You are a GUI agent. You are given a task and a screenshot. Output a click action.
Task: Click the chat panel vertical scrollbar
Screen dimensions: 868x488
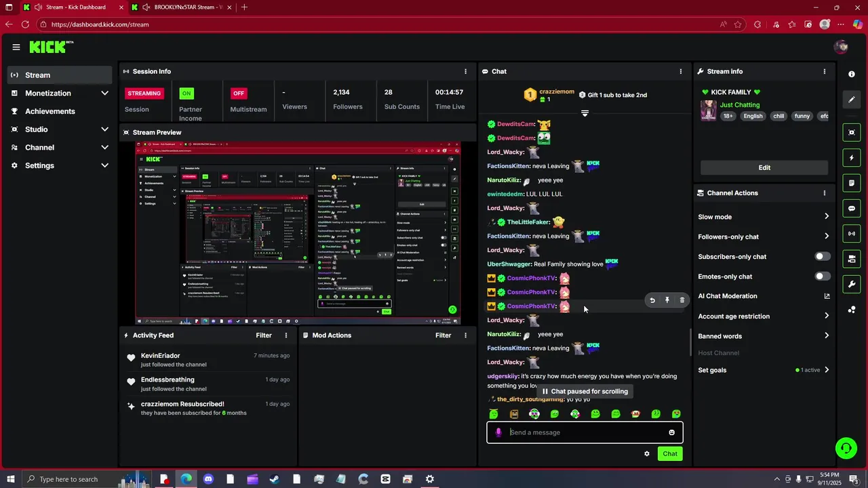[x=690, y=342]
